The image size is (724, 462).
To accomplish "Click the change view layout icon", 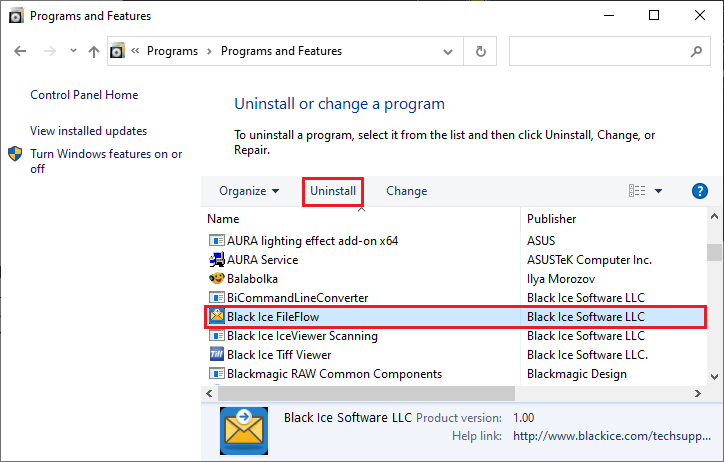I will coord(637,191).
